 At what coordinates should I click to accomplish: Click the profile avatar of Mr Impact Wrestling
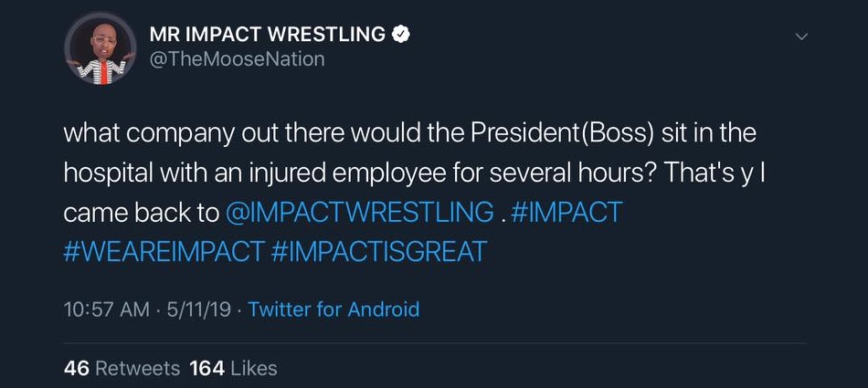(x=101, y=48)
